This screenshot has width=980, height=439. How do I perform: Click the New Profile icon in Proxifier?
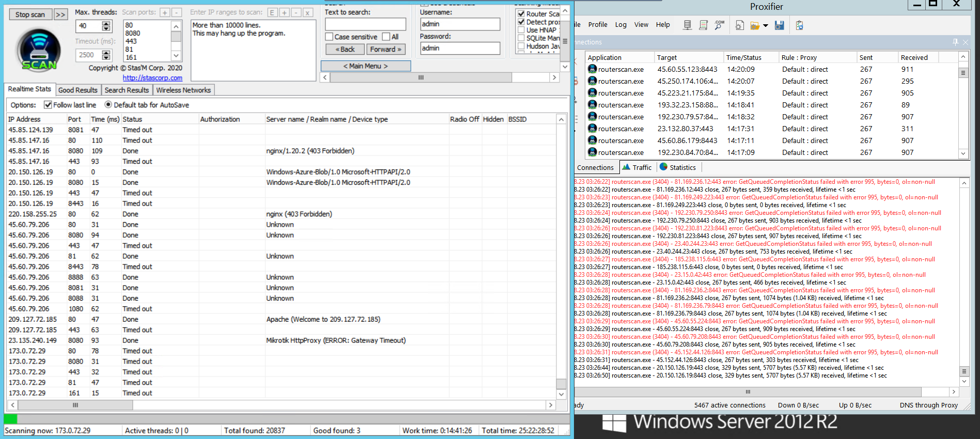[740, 25]
